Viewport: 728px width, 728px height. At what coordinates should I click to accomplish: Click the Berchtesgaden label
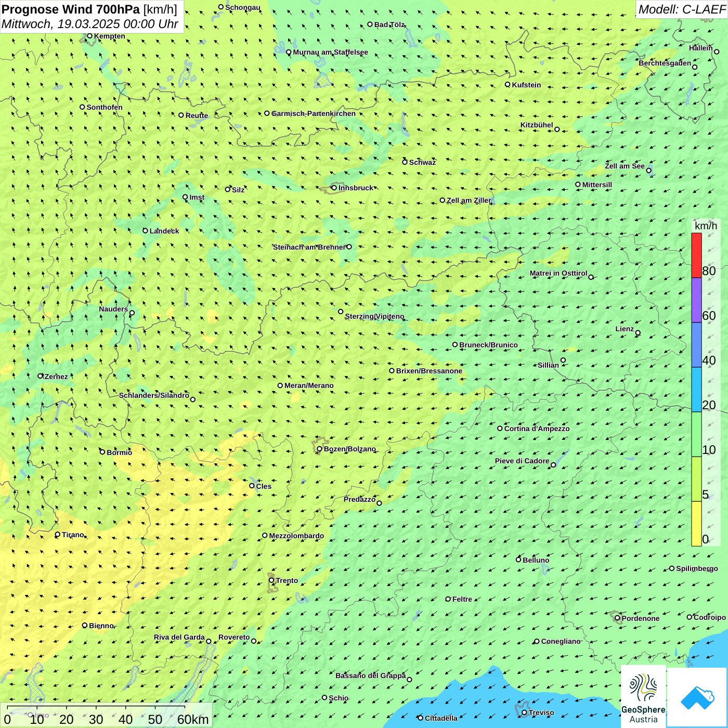(665, 63)
